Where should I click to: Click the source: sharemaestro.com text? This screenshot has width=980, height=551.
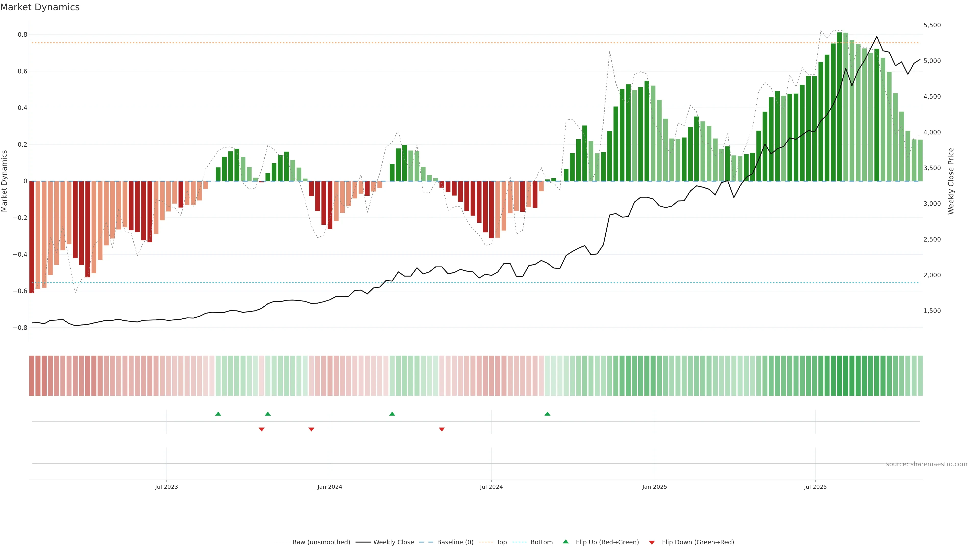click(x=926, y=464)
